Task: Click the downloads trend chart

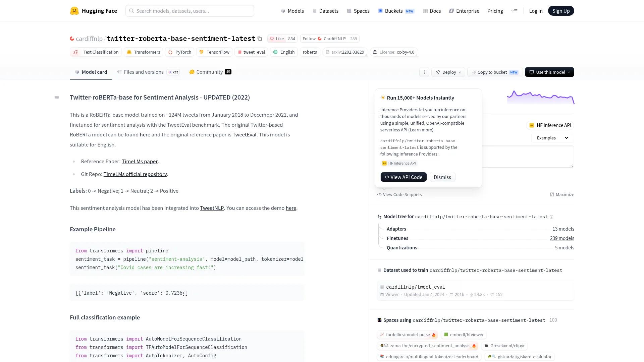Action: (x=541, y=97)
